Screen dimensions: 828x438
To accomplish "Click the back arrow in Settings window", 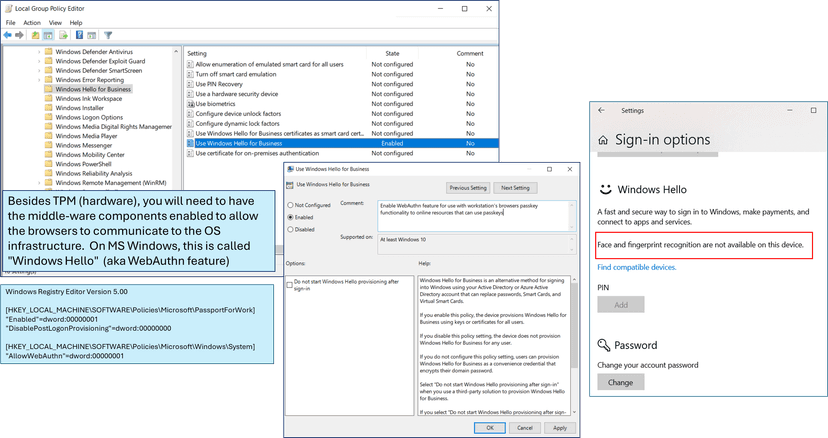I will tap(600, 112).
